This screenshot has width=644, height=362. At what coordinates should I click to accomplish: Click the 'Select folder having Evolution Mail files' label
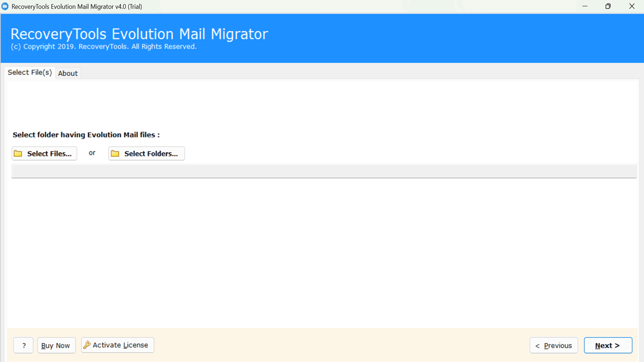86,135
